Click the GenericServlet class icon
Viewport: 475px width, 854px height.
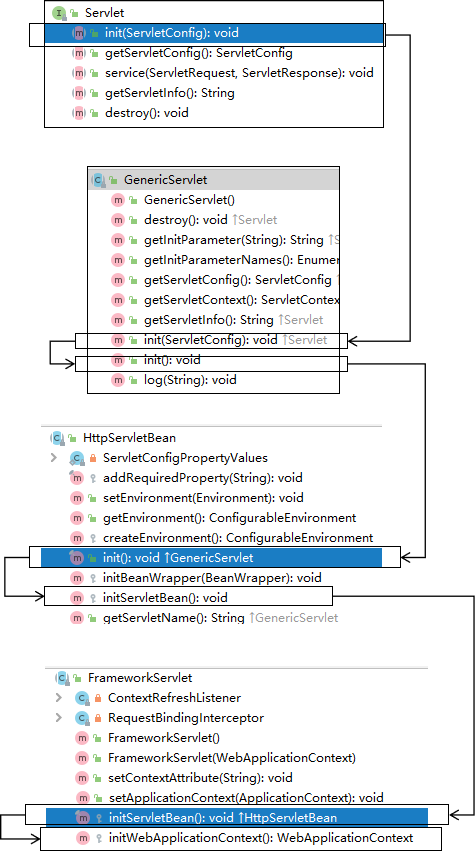pos(99,180)
